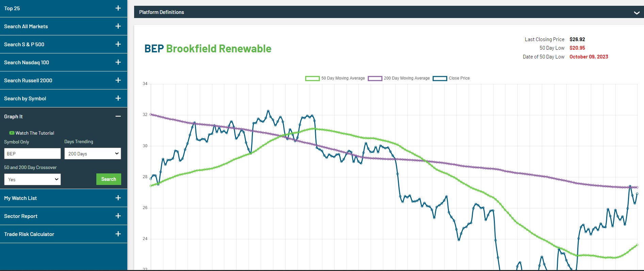Click the Graph It section header
Image resolution: width=644 pixels, height=271 pixels.
click(x=64, y=116)
